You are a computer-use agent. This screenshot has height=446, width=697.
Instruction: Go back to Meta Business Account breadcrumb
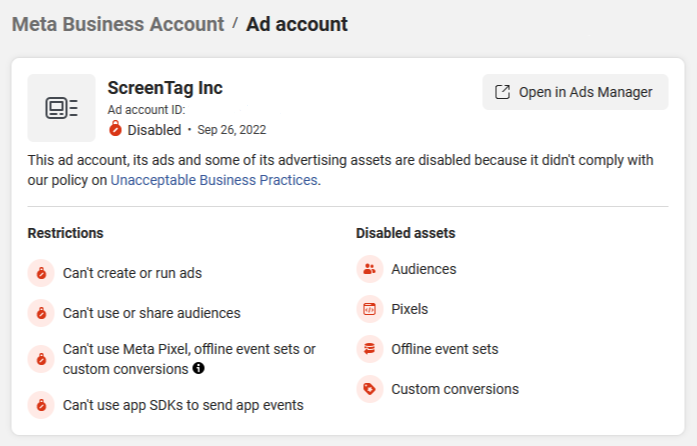click(118, 24)
